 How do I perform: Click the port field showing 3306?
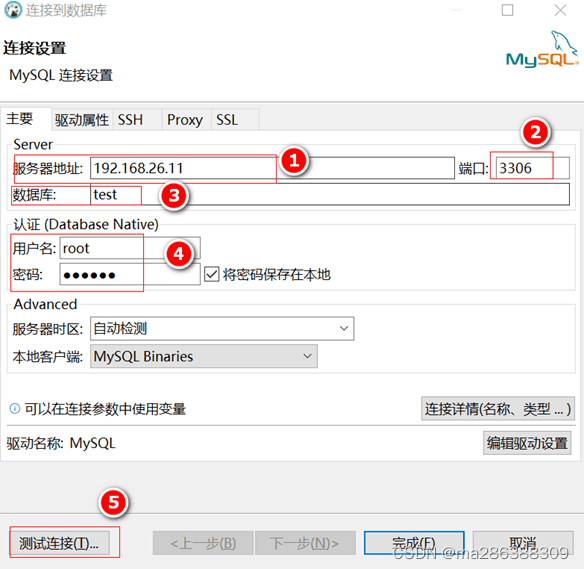tap(532, 168)
